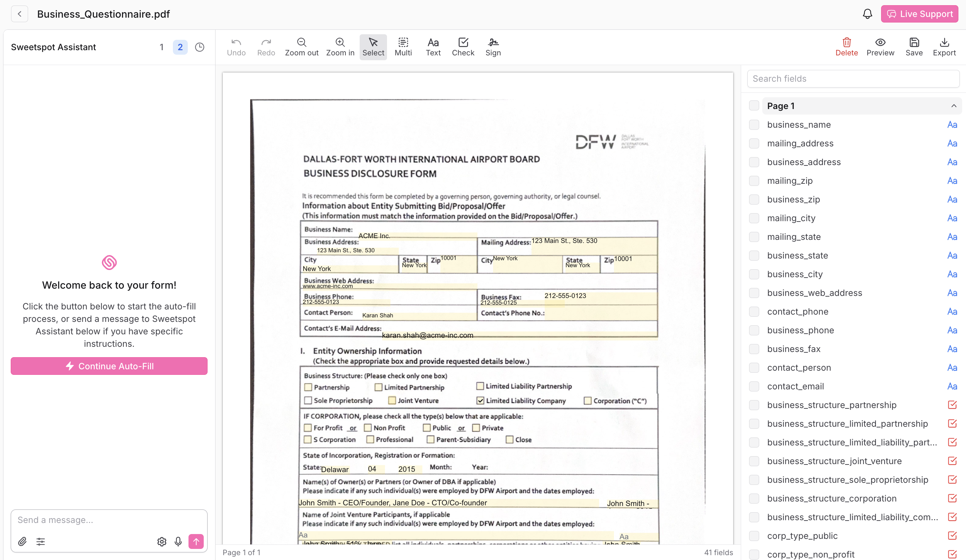The height and width of the screenshot is (560, 966).
Task: Redo the last change
Action: point(266,47)
